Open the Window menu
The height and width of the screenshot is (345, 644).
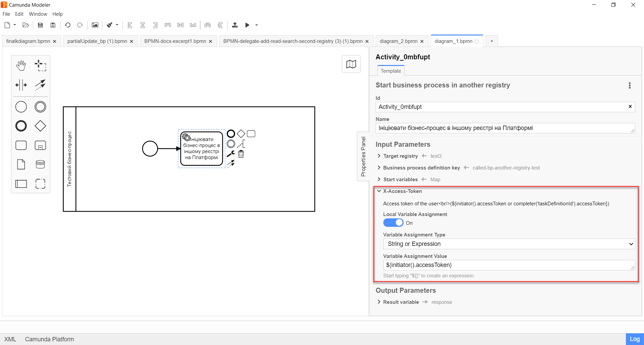[x=38, y=14]
